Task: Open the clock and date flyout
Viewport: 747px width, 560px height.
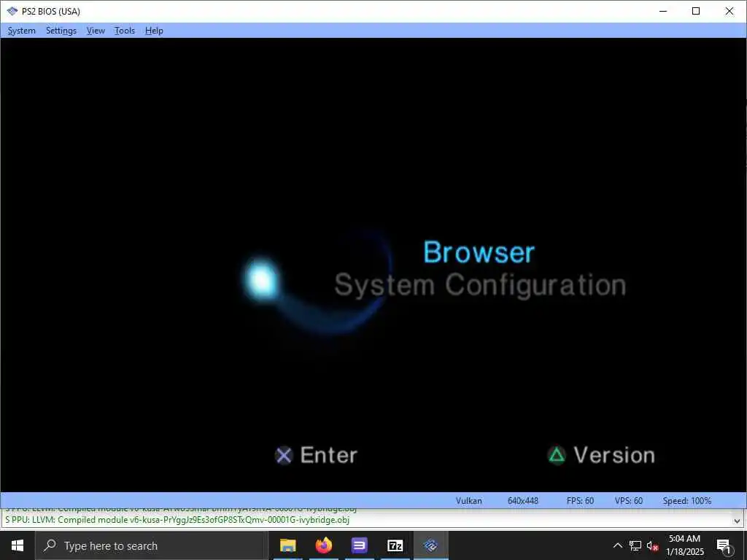Action: coord(684,545)
